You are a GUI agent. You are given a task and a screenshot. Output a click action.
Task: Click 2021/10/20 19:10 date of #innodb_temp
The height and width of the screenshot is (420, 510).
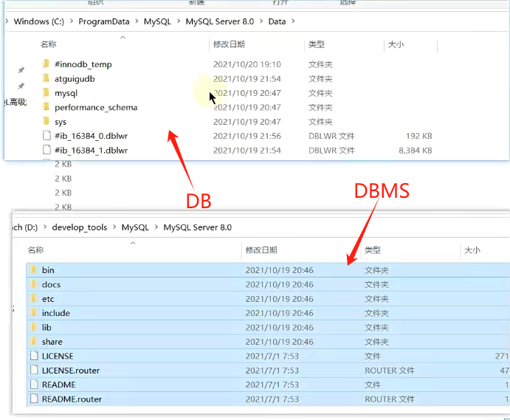[247, 64]
